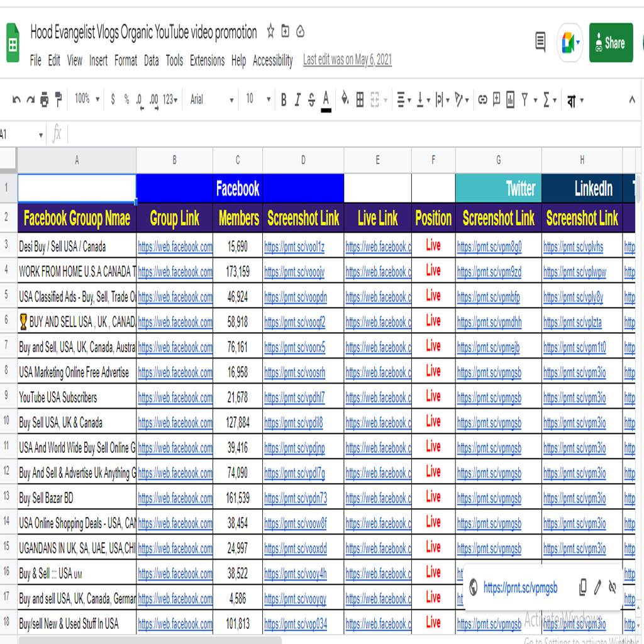Click the Undo icon in toolbar
The height and width of the screenshot is (644, 644).
click(16, 99)
